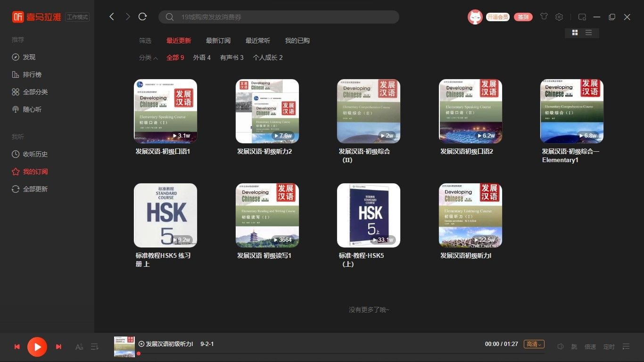Screen dimensions: 644x362
Task: Switch to mini player mode icon
Action: [x=582, y=17]
